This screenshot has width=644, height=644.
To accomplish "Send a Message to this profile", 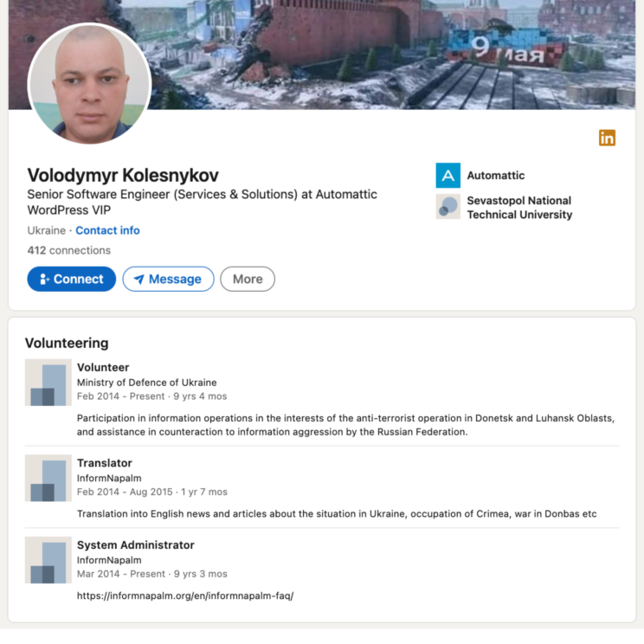I will [x=168, y=280].
